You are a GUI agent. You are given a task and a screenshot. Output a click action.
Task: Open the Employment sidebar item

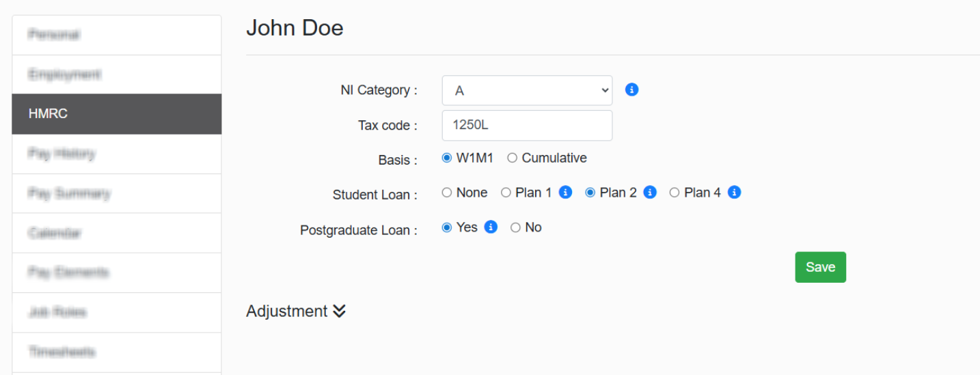pos(116,74)
